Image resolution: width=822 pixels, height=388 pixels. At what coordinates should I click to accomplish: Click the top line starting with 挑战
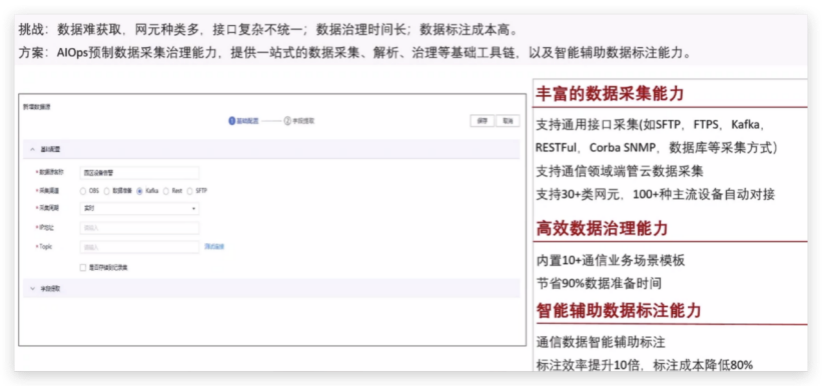pos(269,30)
